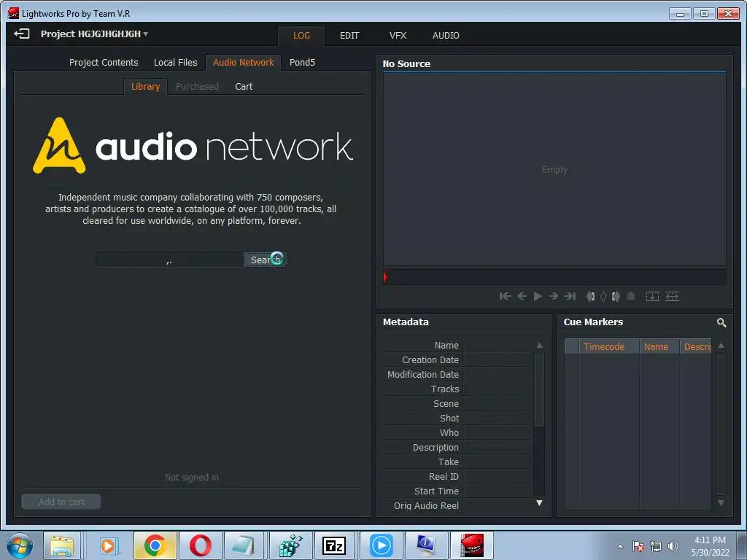Search cue markers magnifier icon
Screen dimensions: 747x560
pos(721,323)
